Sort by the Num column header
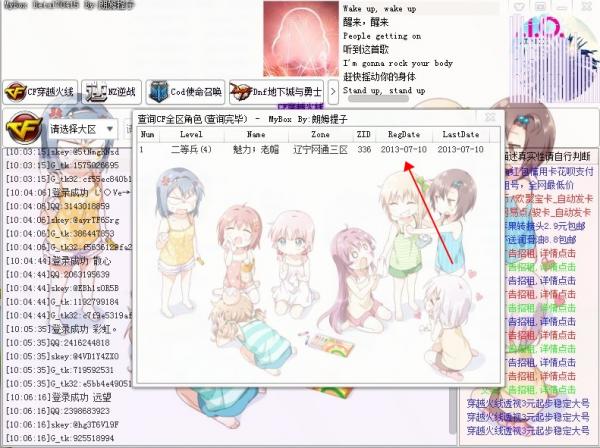 [147, 134]
